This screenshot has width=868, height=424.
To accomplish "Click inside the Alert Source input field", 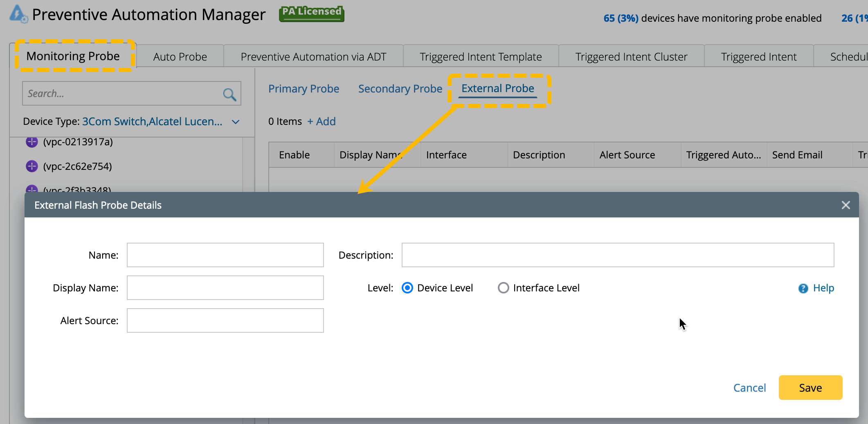I will (x=225, y=320).
